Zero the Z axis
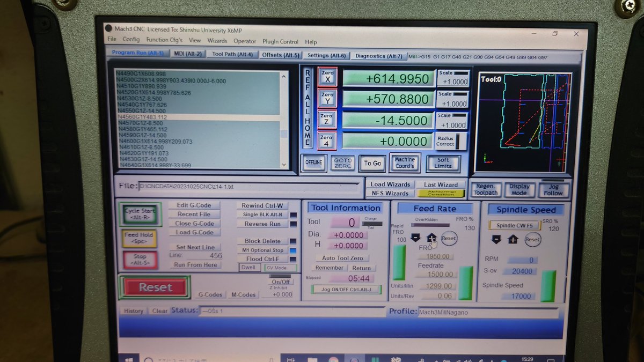This screenshot has width=644, height=362. coord(327,120)
